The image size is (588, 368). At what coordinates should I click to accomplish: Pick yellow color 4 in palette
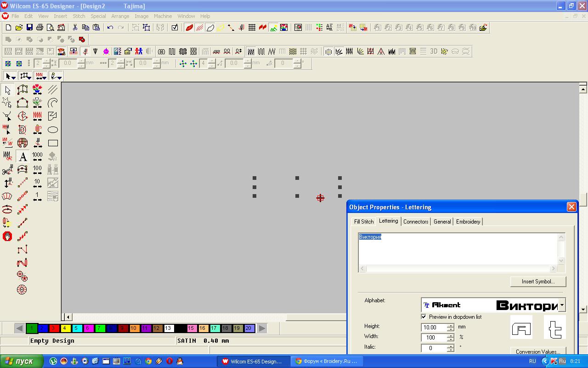tap(65, 328)
